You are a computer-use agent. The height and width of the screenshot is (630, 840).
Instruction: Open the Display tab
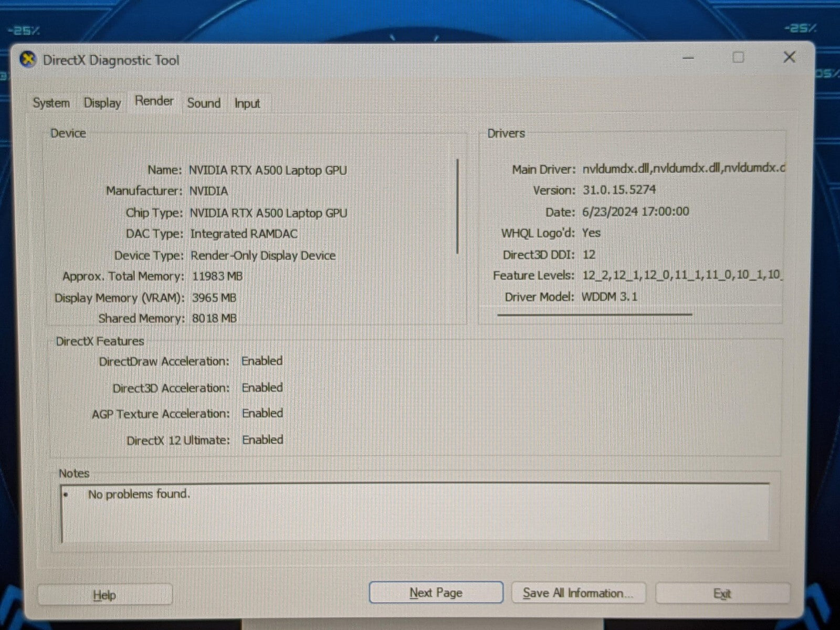102,103
